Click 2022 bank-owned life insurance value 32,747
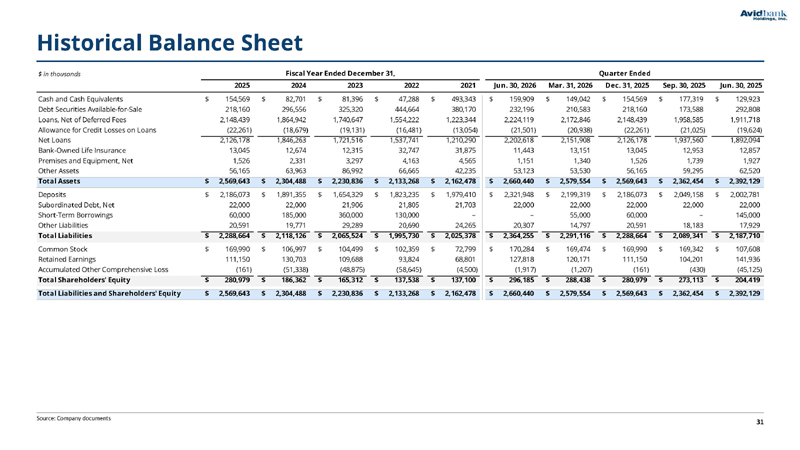The height and width of the screenshot is (450, 800). point(409,150)
